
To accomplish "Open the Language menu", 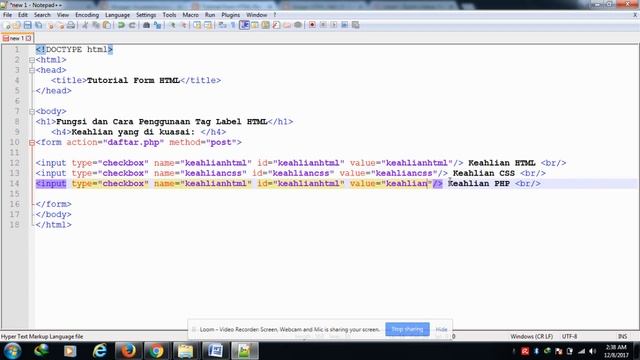I will click(117, 15).
